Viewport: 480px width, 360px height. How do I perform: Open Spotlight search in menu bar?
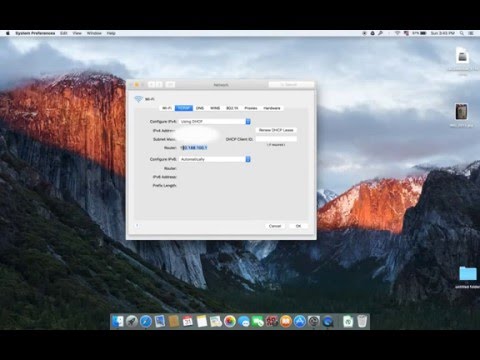(x=462, y=33)
